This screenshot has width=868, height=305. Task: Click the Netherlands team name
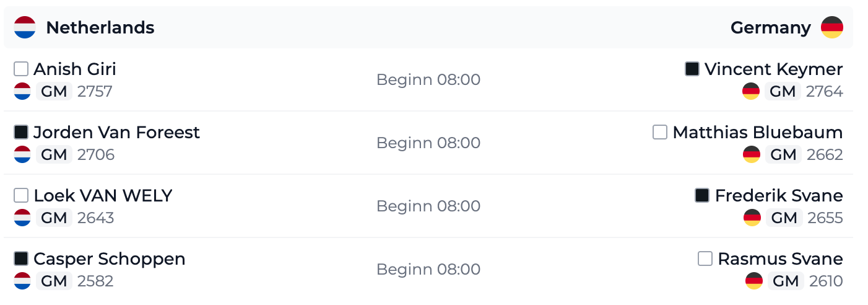pos(100,27)
